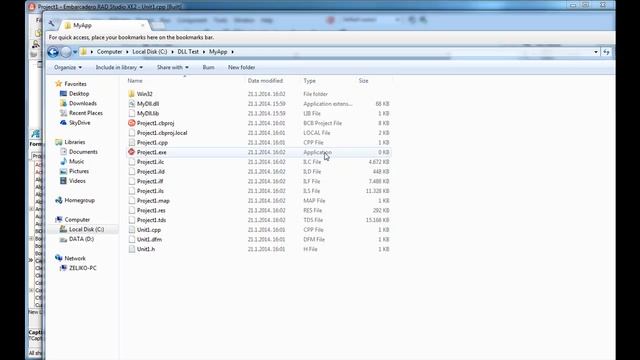Open Share with dropdown

point(173,67)
